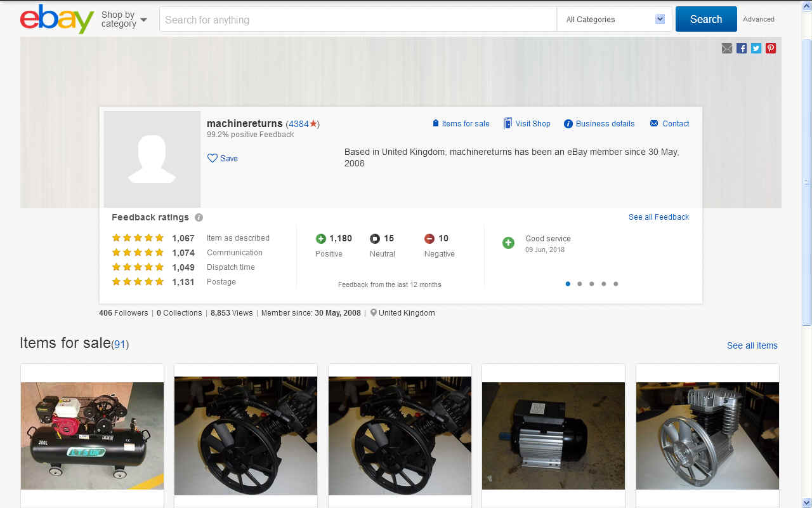812x508 pixels.
Task: Click the Good service feedback comment
Action: tap(548, 239)
